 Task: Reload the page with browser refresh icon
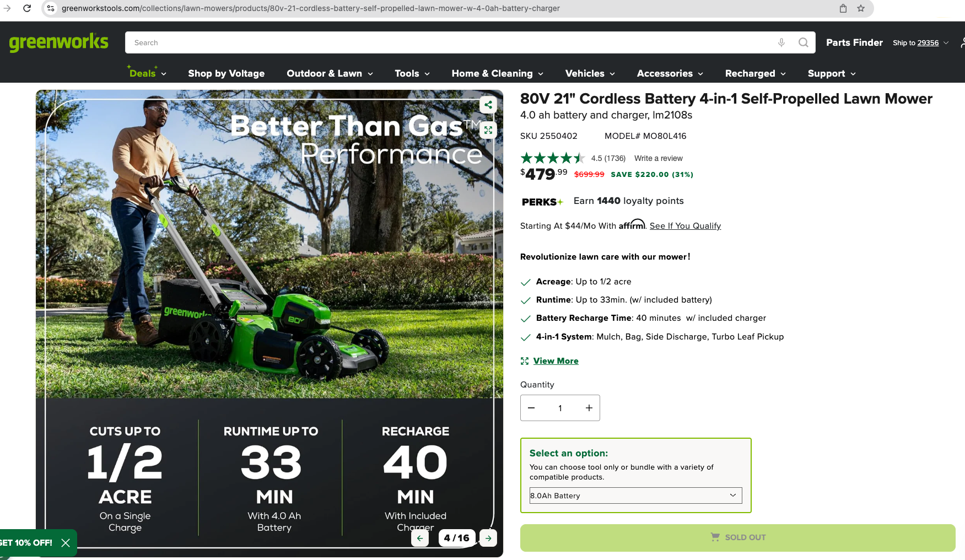click(26, 8)
